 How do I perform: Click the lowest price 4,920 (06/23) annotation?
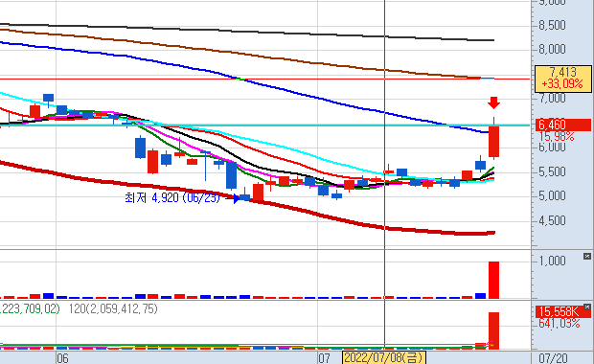172,197
